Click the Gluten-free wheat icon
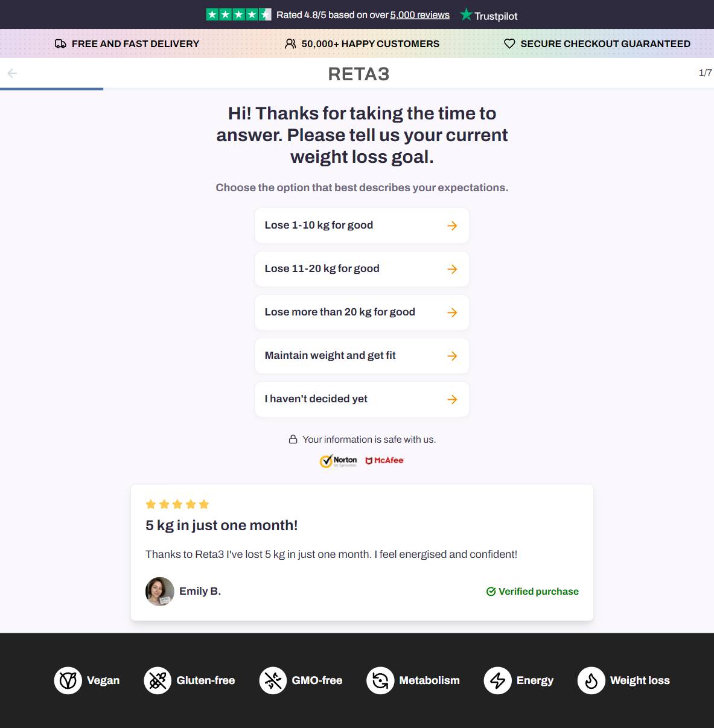The width and height of the screenshot is (714, 728). [x=158, y=680]
